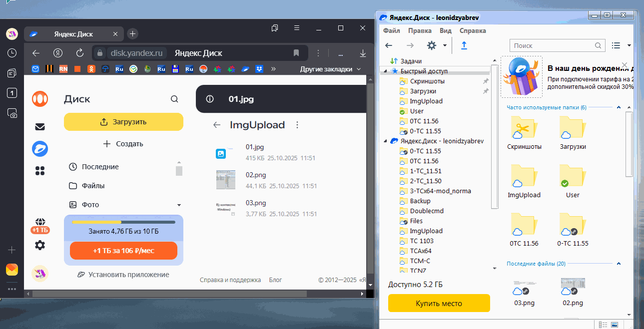644x329 pixels.
Task: Open the Справка menu
Action: click(472, 30)
